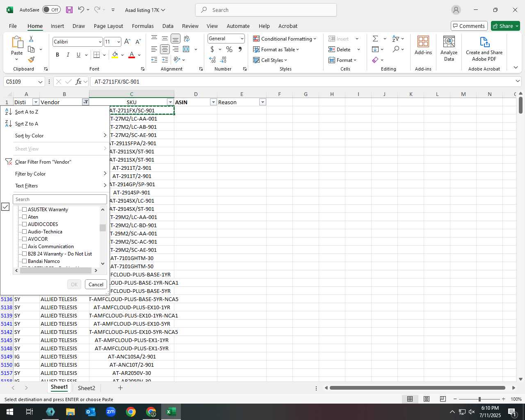The height and width of the screenshot is (420, 525).
Task: Click the Delete cells button
Action: tap(340, 49)
